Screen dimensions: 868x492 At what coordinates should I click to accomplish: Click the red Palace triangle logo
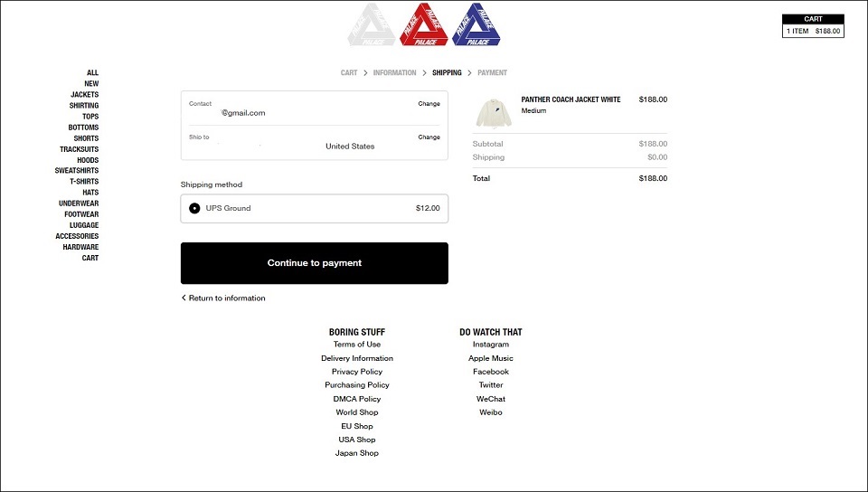(x=423, y=25)
